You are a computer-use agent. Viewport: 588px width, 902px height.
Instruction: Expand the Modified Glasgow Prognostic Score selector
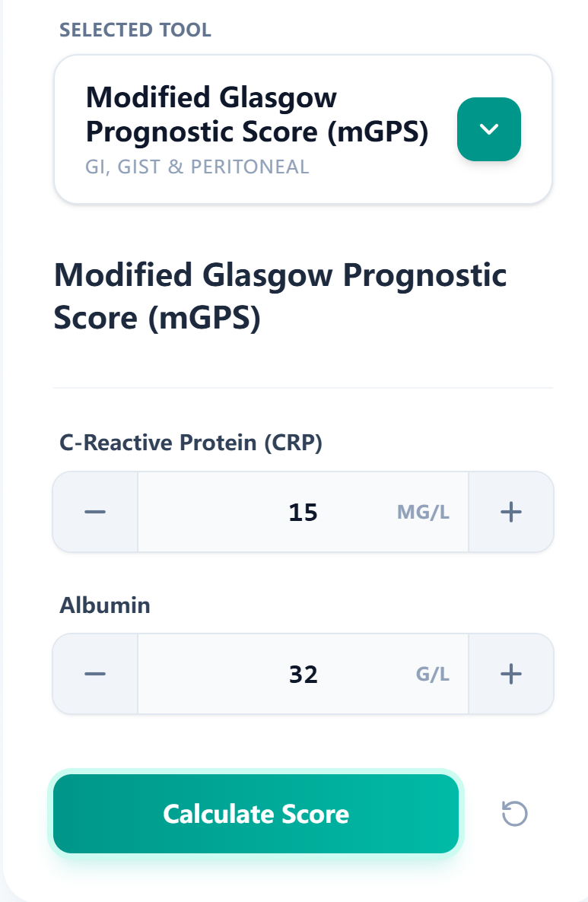pyautogui.click(x=489, y=129)
